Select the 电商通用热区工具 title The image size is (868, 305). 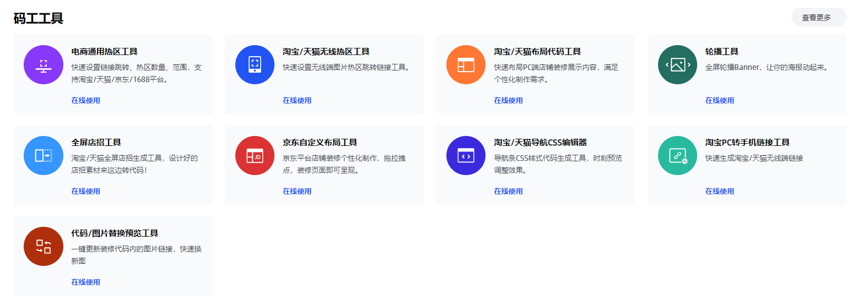(x=104, y=51)
